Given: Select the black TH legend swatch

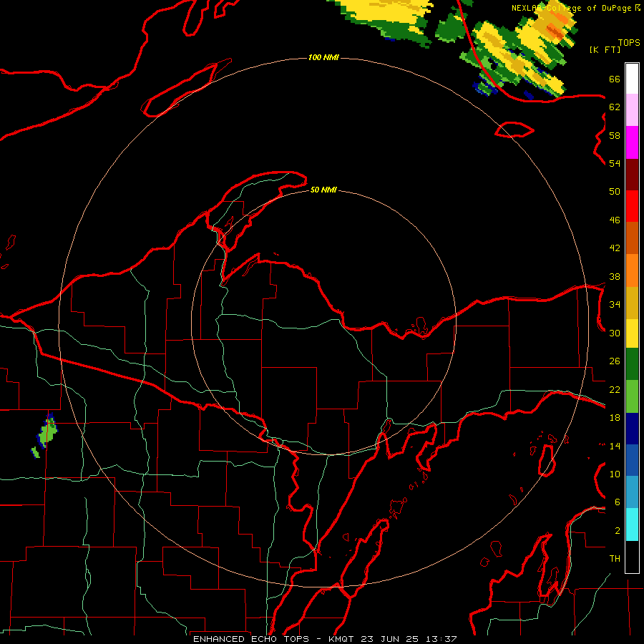Looking at the screenshot, I should coord(632,557).
